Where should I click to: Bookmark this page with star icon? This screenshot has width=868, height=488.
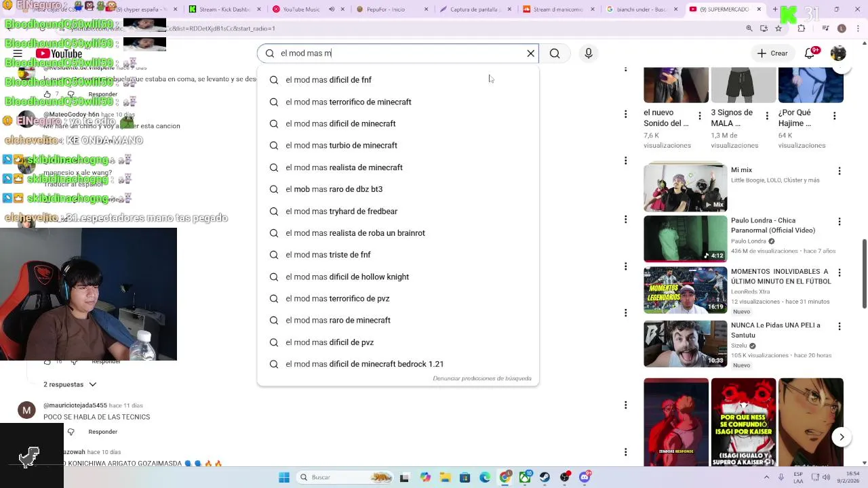pyautogui.click(x=778, y=28)
